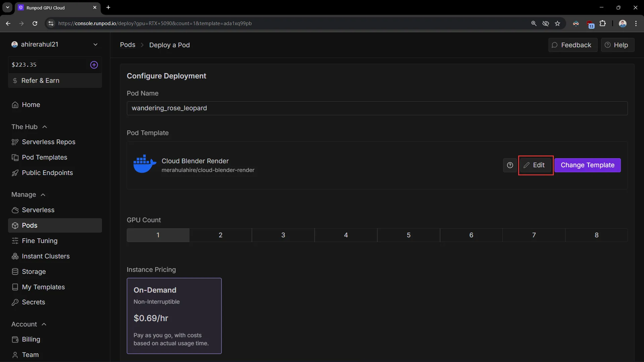
Task: Click the add credits plus icon
Action: 94,65
